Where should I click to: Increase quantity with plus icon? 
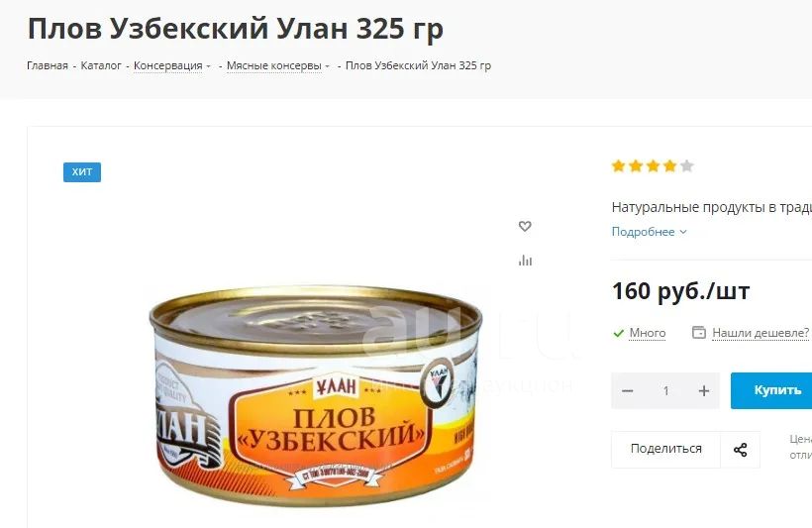pos(703,390)
